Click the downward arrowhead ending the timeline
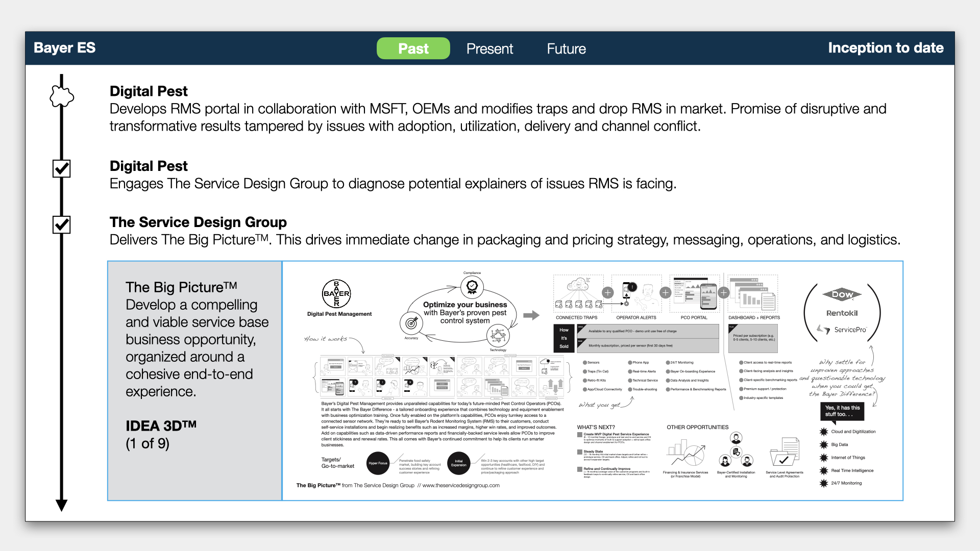 pyautogui.click(x=62, y=505)
